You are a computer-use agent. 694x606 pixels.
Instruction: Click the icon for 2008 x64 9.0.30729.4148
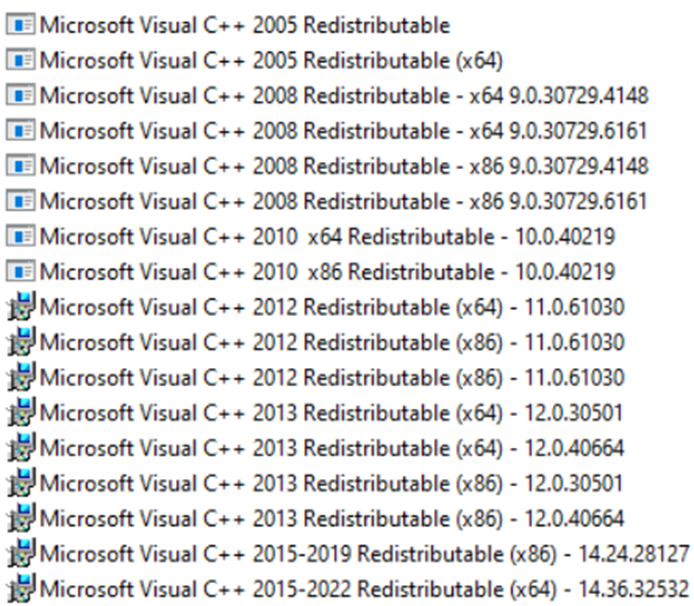(20, 96)
